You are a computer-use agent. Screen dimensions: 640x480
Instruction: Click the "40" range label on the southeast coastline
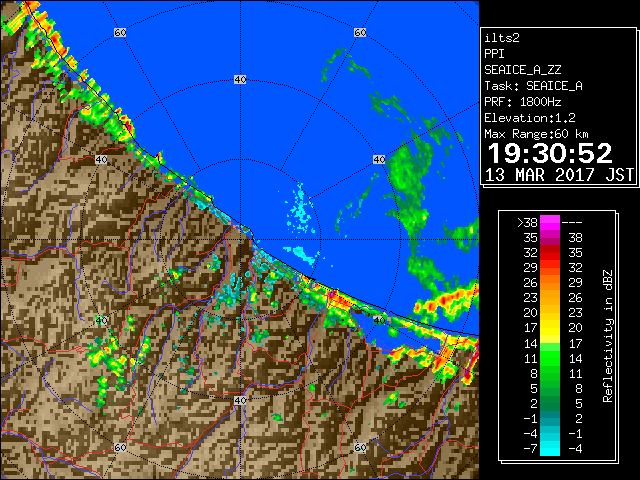click(379, 320)
